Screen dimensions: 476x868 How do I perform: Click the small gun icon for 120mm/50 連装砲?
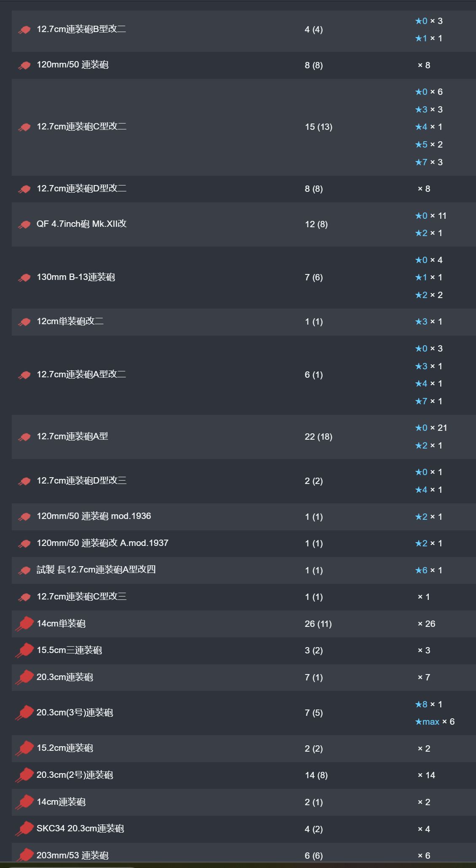(x=24, y=65)
